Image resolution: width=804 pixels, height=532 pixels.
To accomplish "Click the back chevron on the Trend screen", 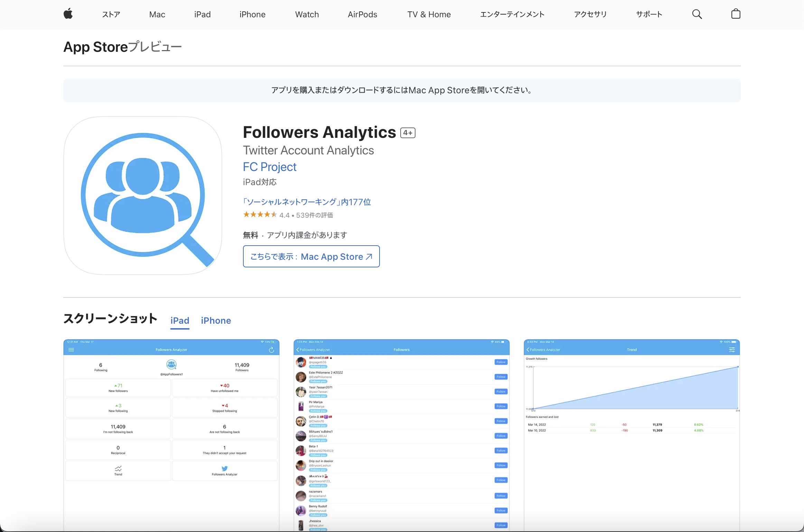I will tap(527, 350).
